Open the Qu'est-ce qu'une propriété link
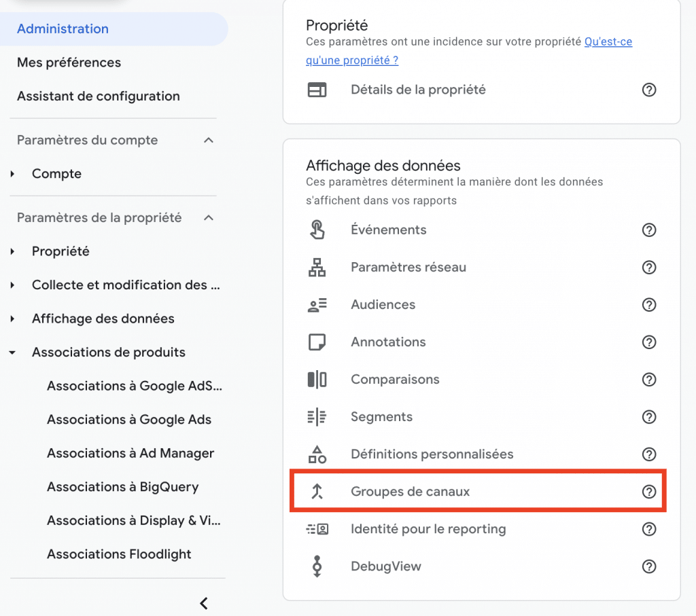The image size is (696, 616). pos(469,50)
